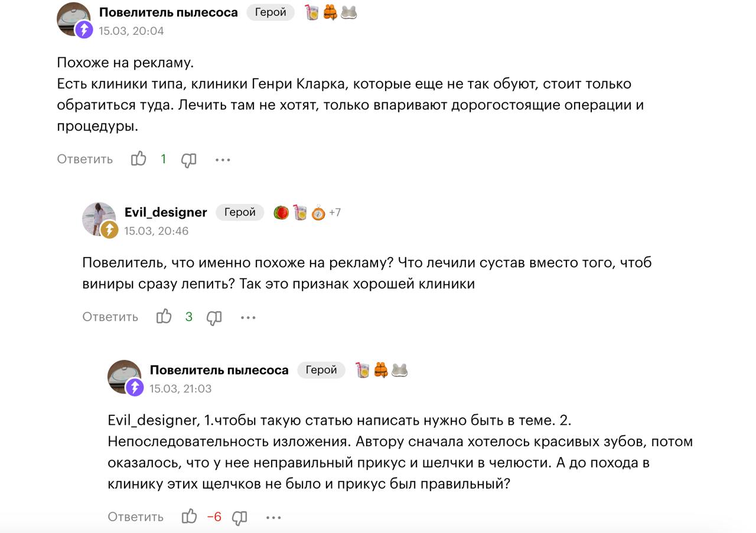The height and width of the screenshot is (533, 756).
Task: Dislike the top comment posted at 20:04
Action: coord(188,160)
